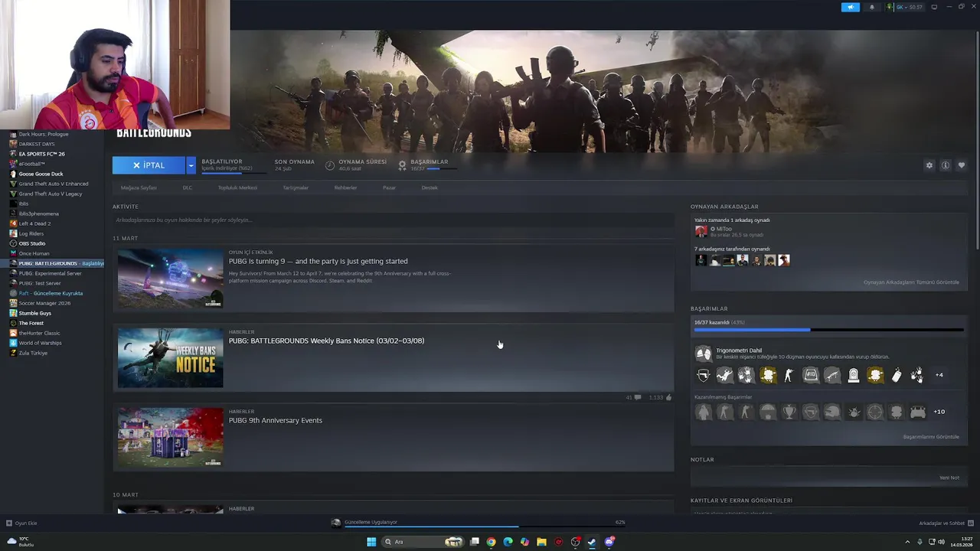Screen dimensions: 980x551
Task: Click the thumbs-up icon on Weekly Bans news
Action: (x=668, y=398)
